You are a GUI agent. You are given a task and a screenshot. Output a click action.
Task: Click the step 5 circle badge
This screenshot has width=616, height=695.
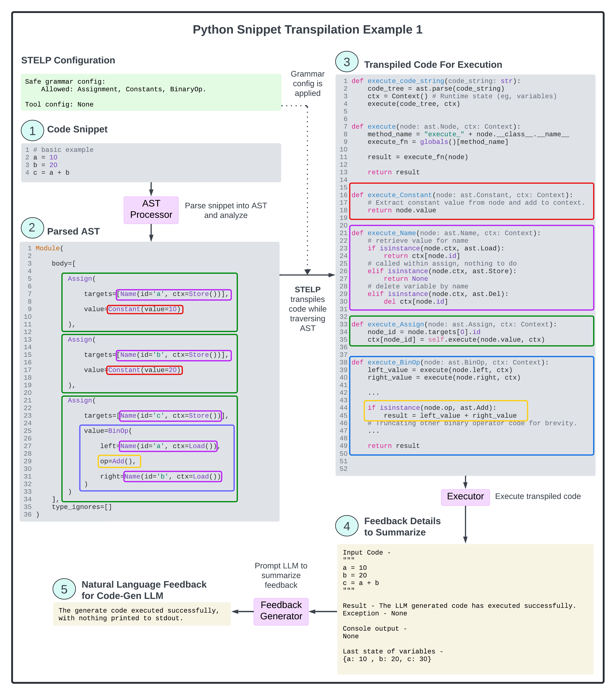(64, 589)
